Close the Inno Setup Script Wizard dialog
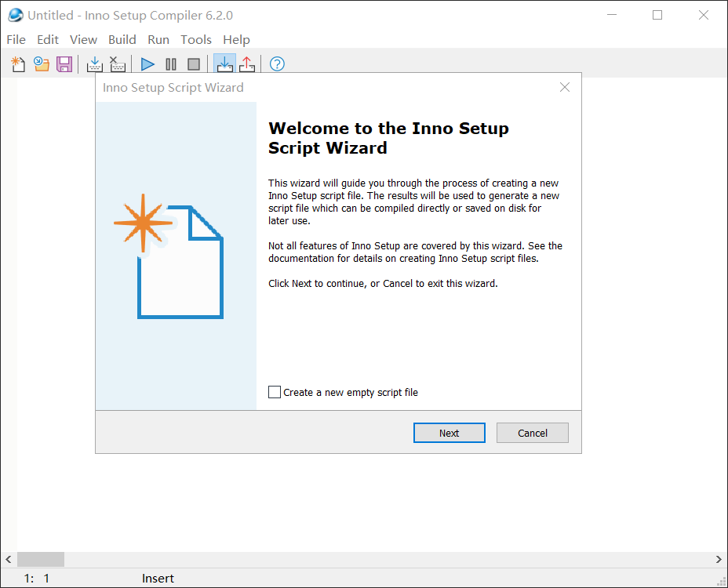Image resolution: width=728 pixels, height=588 pixels. (565, 87)
